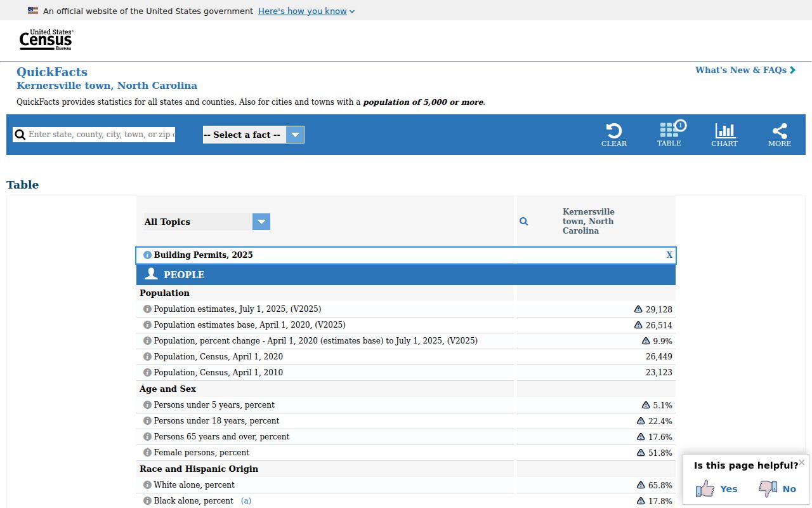
Task: Click info icon for Population estimates, July 1, 2025
Action: click(147, 309)
